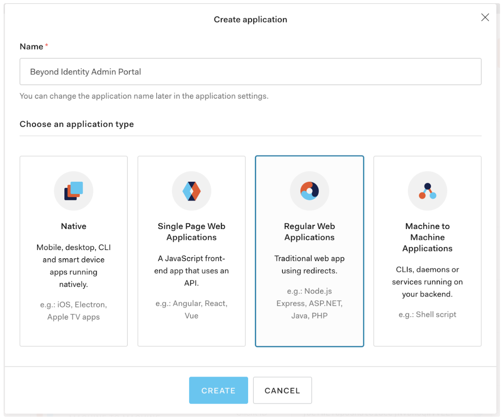Click the 'Choose an application type' heading
Viewport: 504px width, 420px height.
(77, 124)
